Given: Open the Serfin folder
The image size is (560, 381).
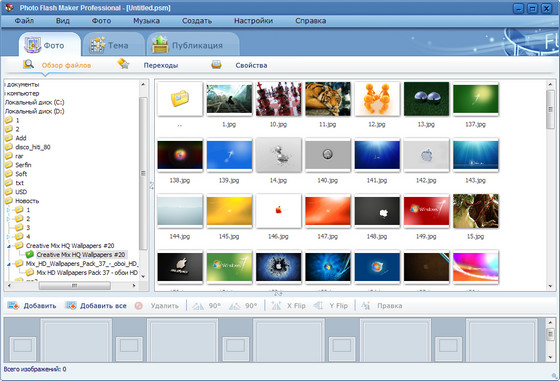Looking at the screenshot, I should point(23,165).
